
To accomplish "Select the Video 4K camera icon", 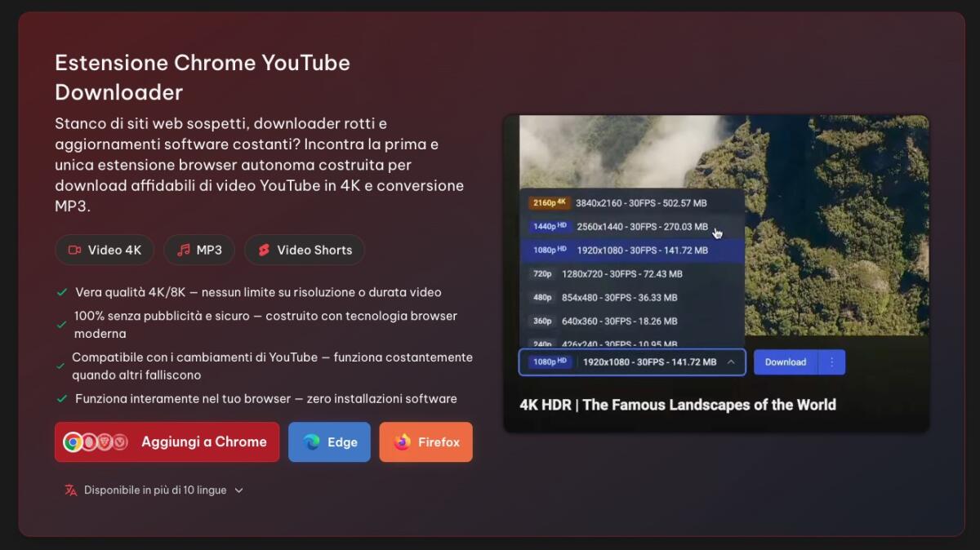I will [74, 250].
